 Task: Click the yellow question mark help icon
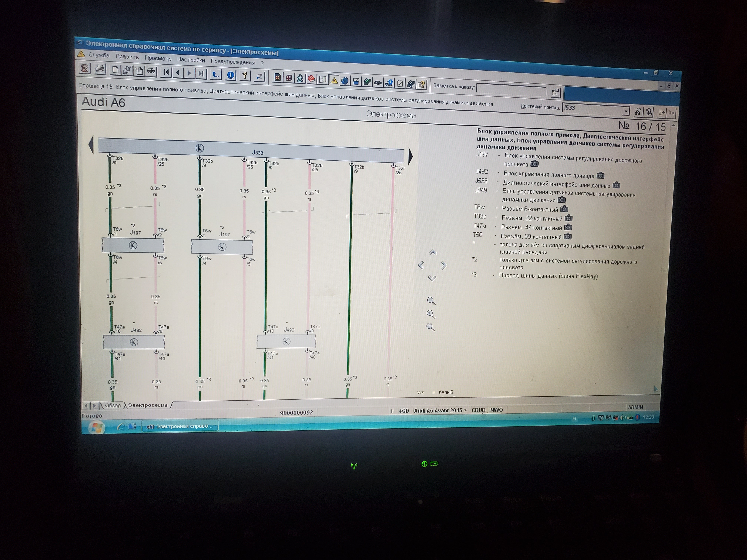245,75
